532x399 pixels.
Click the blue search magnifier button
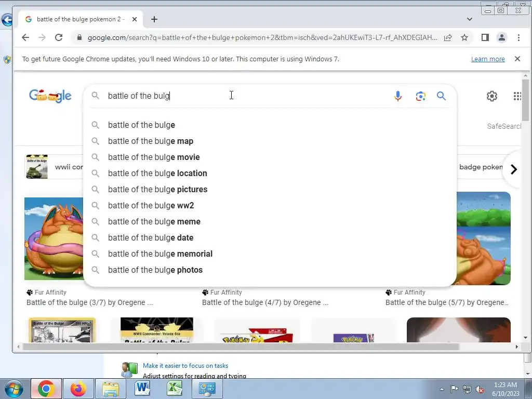441,96
